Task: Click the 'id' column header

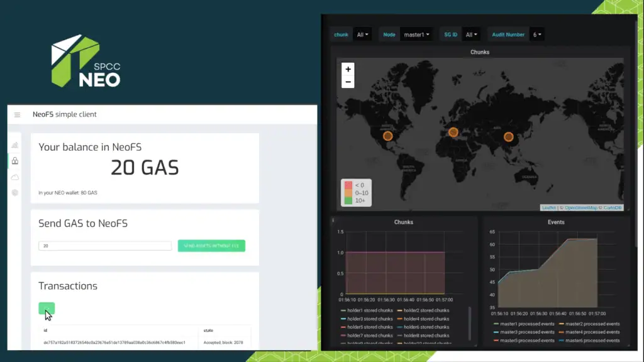Action: (x=45, y=331)
